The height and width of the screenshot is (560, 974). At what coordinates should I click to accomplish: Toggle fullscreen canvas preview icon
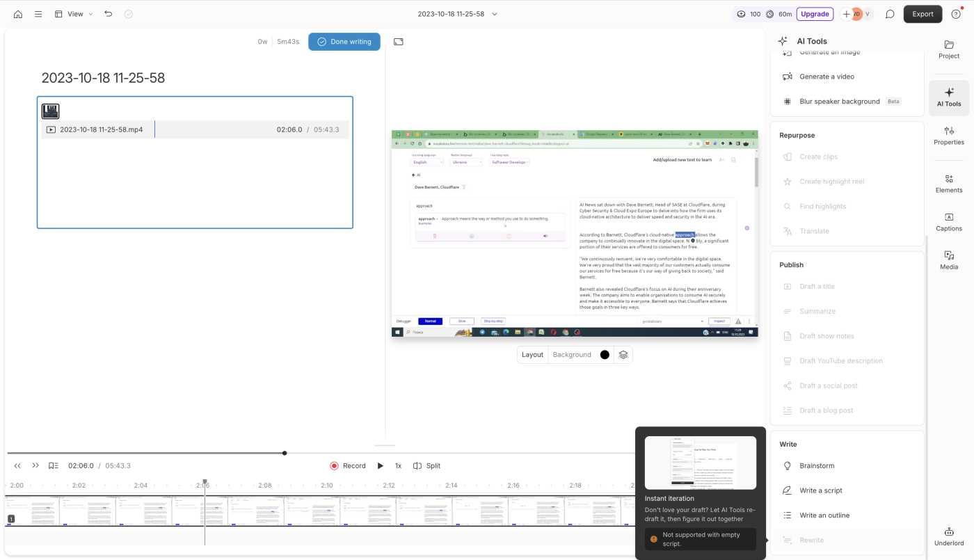[397, 42]
